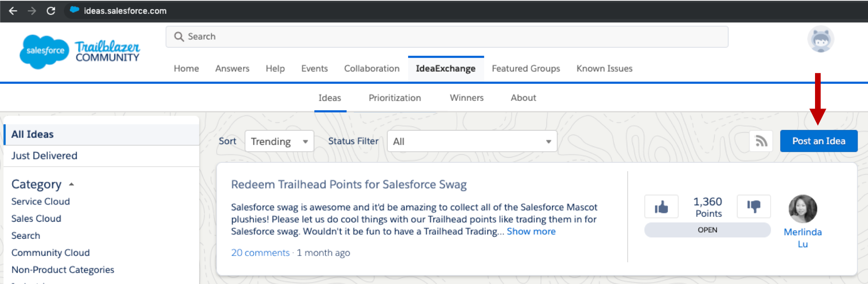The width and height of the screenshot is (868, 284).
Task: Open the Sort Trending dropdown
Action: click(279, 141)
